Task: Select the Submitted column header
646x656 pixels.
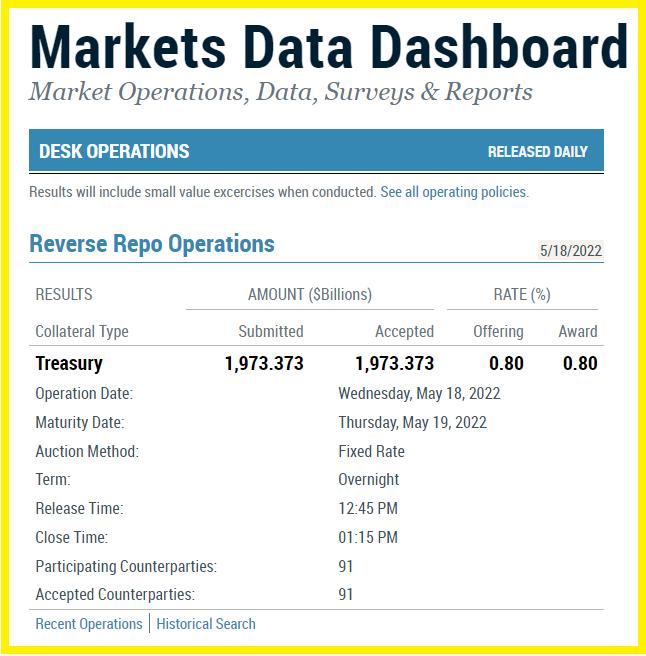Action: (270, 331)
